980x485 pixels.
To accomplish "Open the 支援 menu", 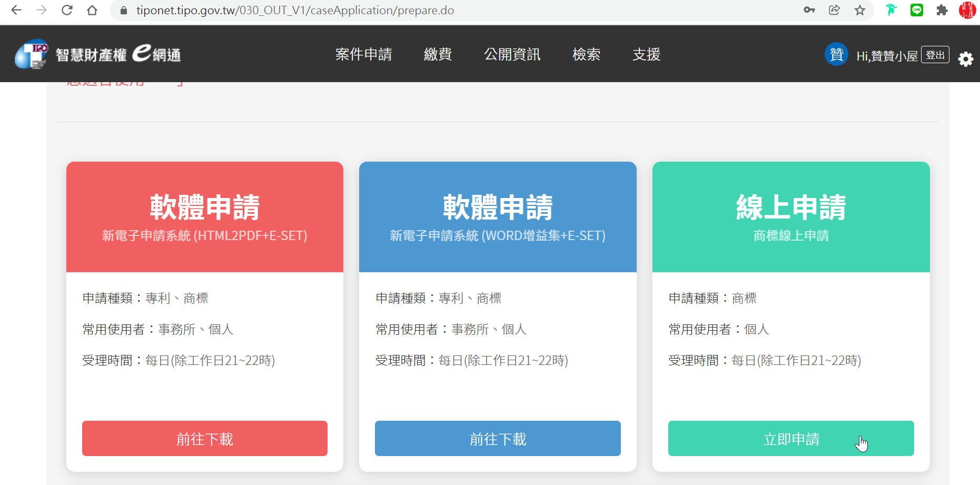I will tap(647, 54).
